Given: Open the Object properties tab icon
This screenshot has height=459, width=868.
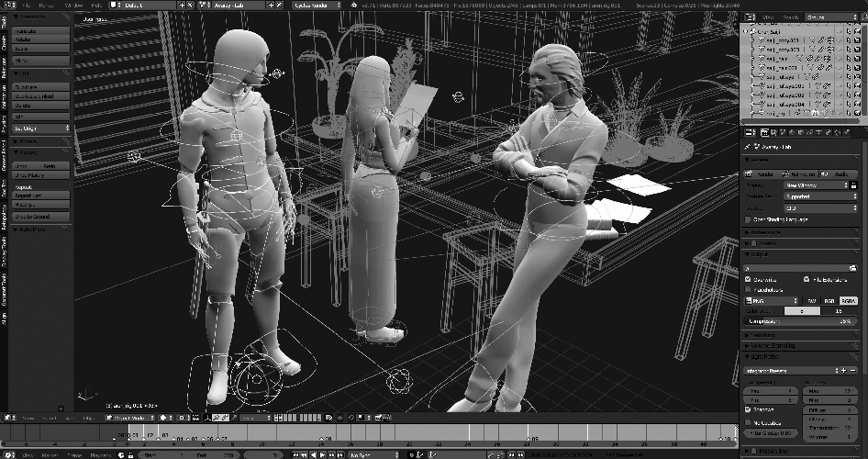Looking at the screenshot, I should click(800, 132).
